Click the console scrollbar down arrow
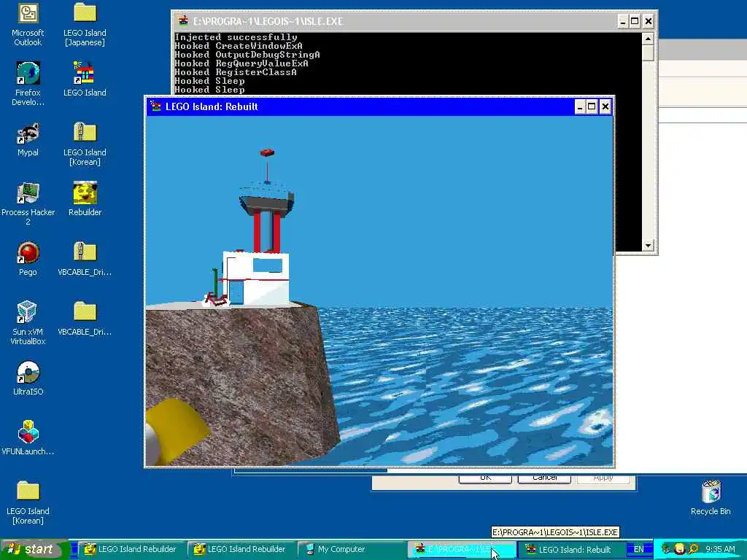Image resolution: width=747 pixels, height=560 pixels. point(648,246)
